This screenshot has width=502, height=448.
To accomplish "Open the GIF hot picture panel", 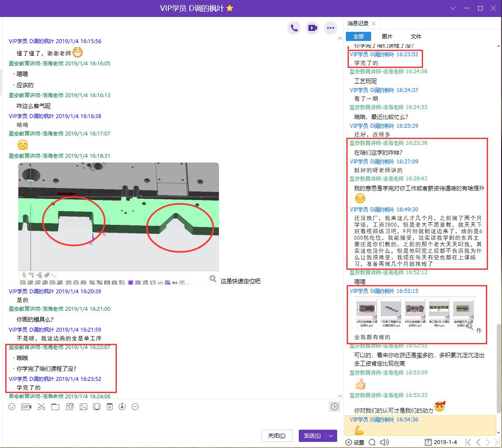I will tap(26, 407).
